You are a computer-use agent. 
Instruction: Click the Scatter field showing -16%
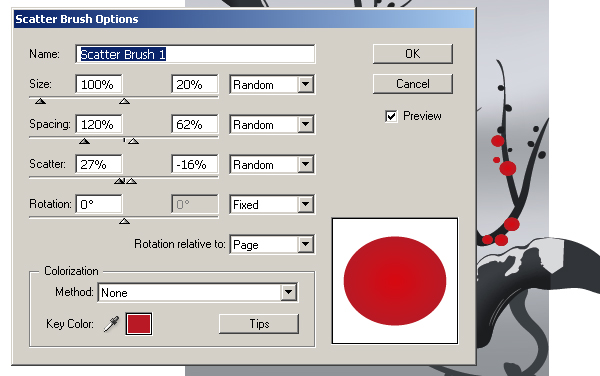[x=195, y=164]
